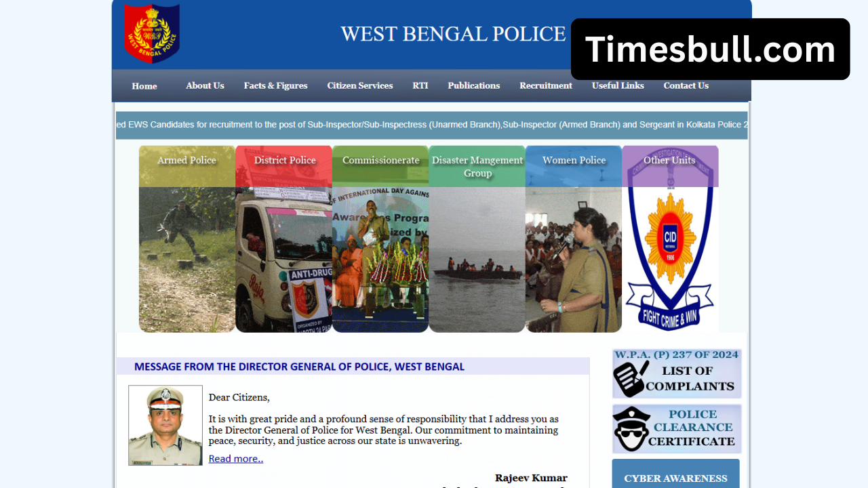Open the About Us menu

click(205, 85)
